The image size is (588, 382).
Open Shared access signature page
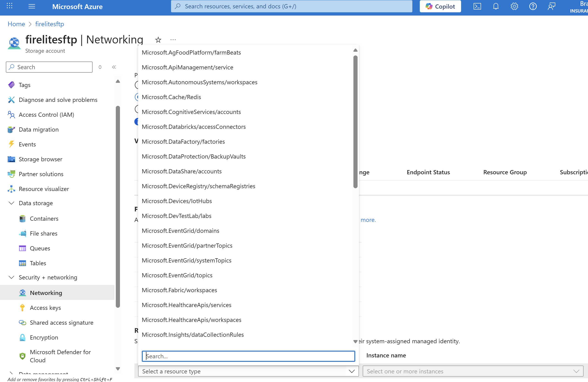click(x=61, y=322)
